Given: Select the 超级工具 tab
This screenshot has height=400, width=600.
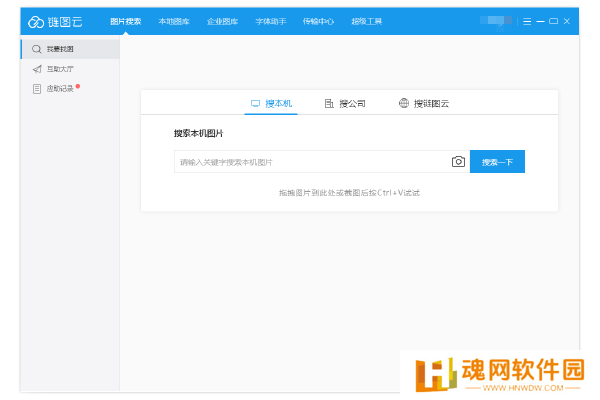Looking at the screenshot, I should pyautogui.click(x=367, y=21).
